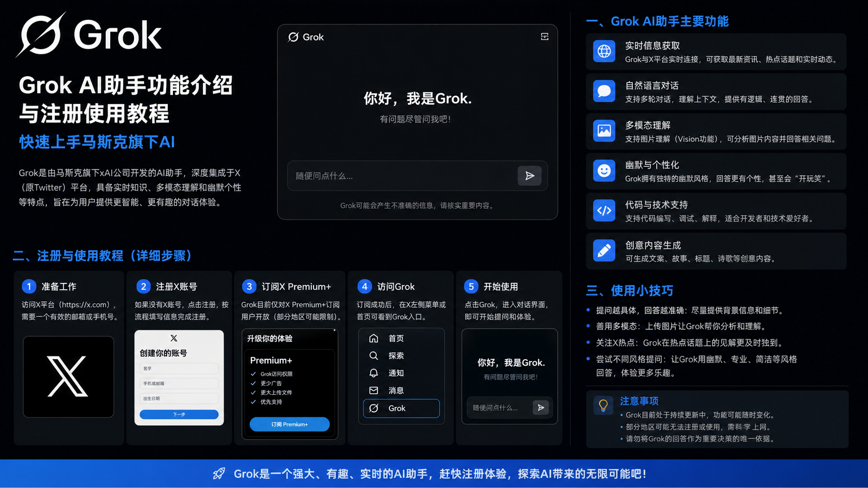Viewport: 868px width, 488px height.
Task: Click the 'Premium+' plan title
Action: pyautogui.click(x=271, y=360)
